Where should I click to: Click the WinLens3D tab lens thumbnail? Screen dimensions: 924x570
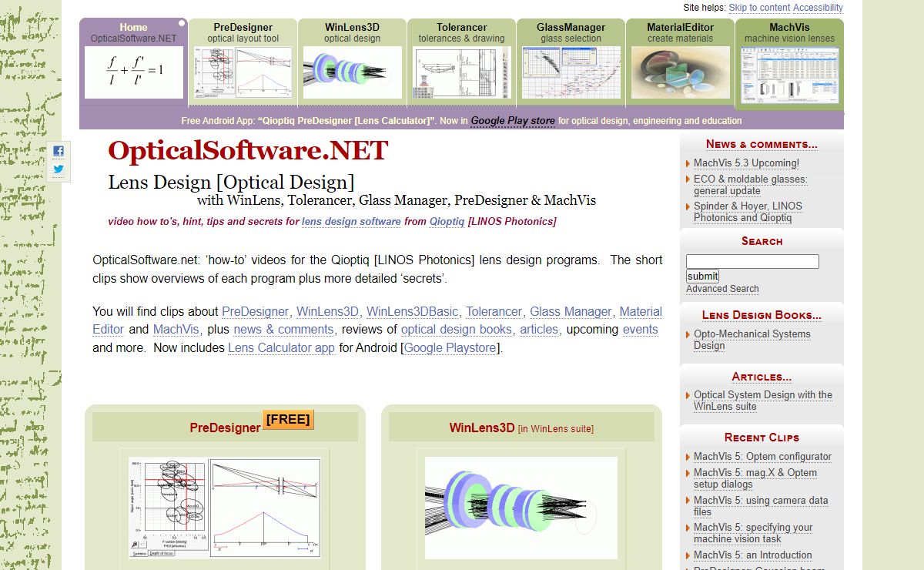pos(352,72)
